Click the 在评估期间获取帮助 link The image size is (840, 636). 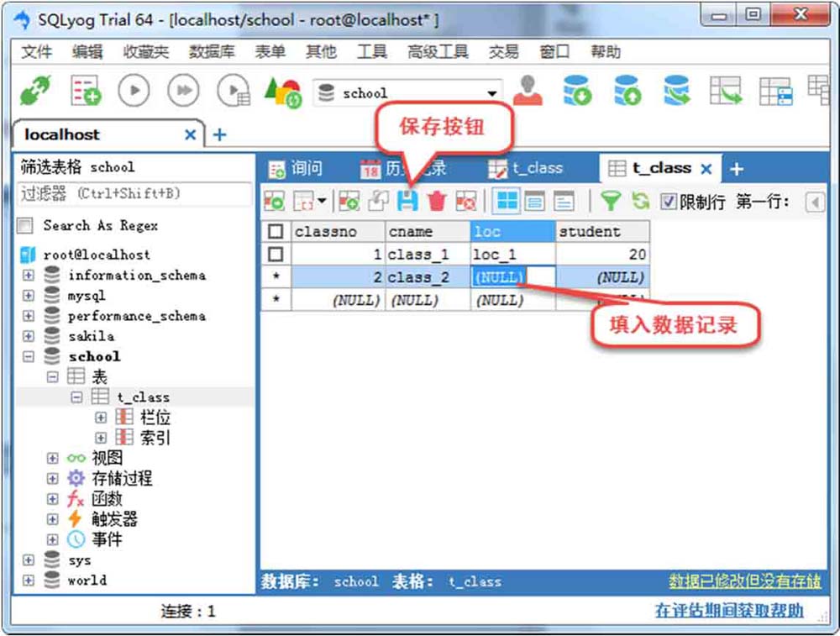pyautogui.click(x=729, y=610)
